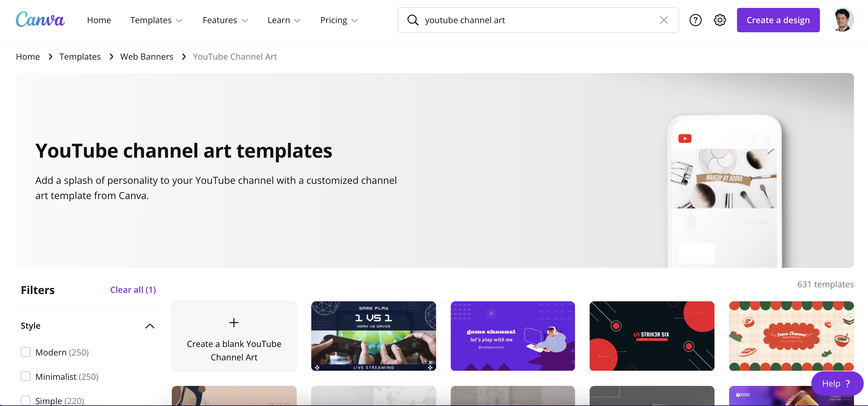Click the search magnifier icon
This screenshot has height=406, width=868.
tap(412, 20)
